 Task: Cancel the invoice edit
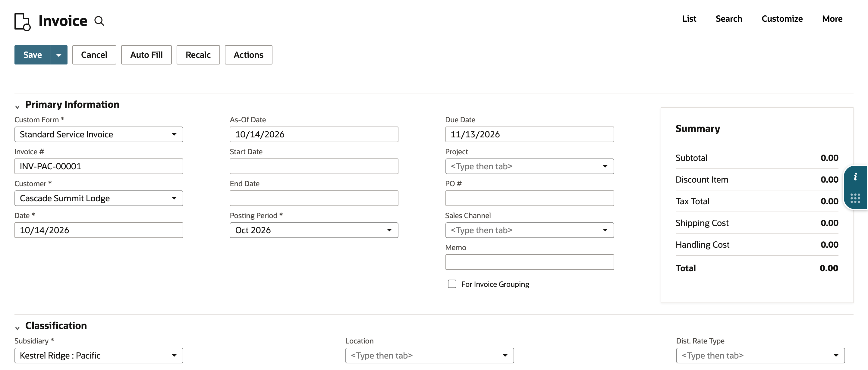(94, 55)
